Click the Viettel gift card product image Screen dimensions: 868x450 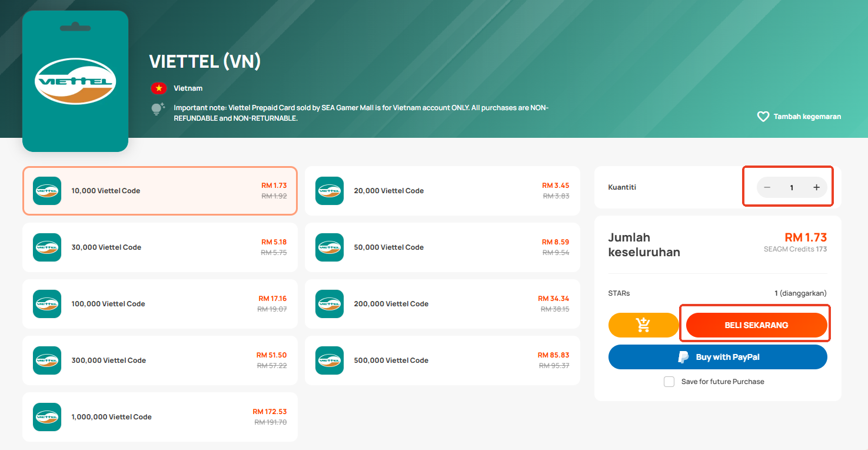[x=75, y=81]
